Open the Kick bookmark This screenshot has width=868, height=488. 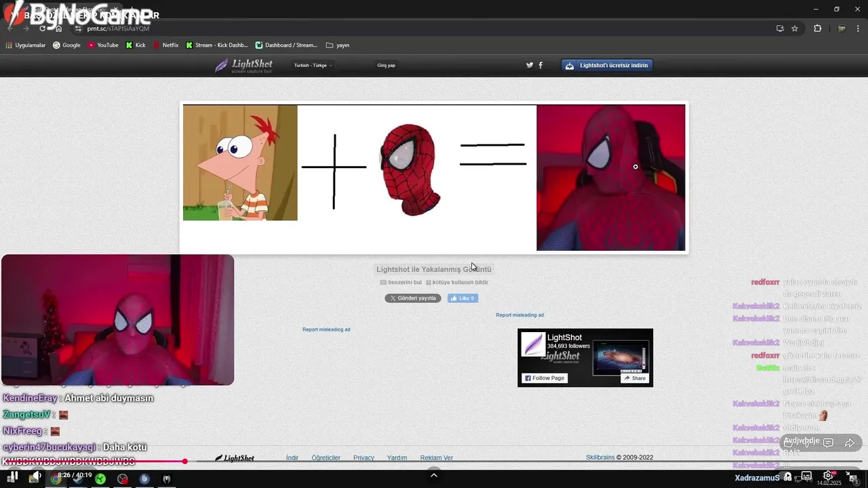tap(136, 45)
